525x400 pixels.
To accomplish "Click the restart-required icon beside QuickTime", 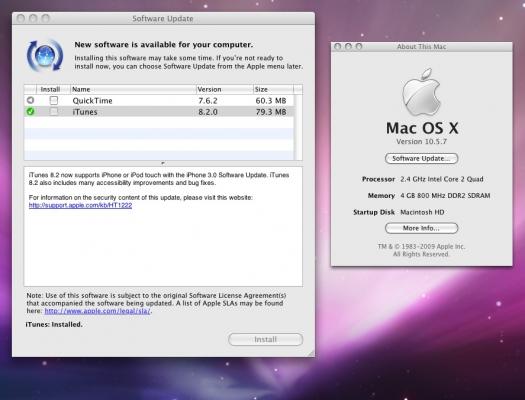I will tap(30, 100).
